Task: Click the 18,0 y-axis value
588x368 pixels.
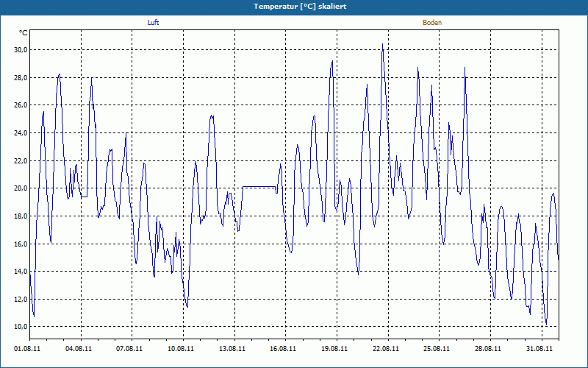Action: pos(21,216)
